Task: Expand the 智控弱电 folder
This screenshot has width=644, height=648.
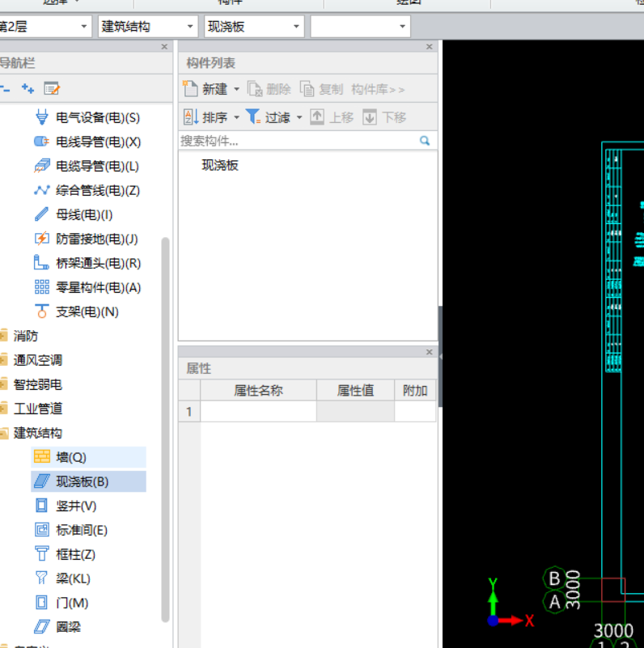Action: [x=4, y=384]
